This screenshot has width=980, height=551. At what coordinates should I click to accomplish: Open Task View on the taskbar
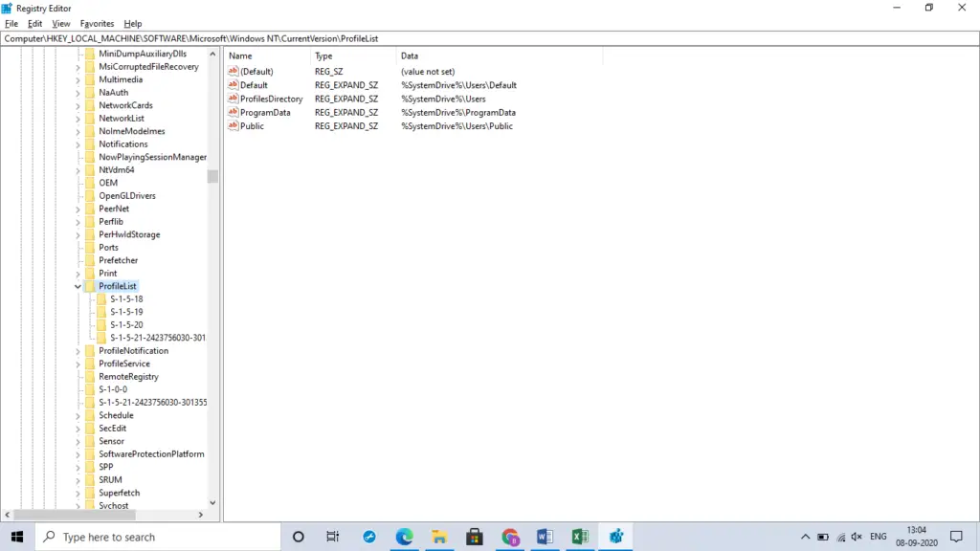point(332,538)
